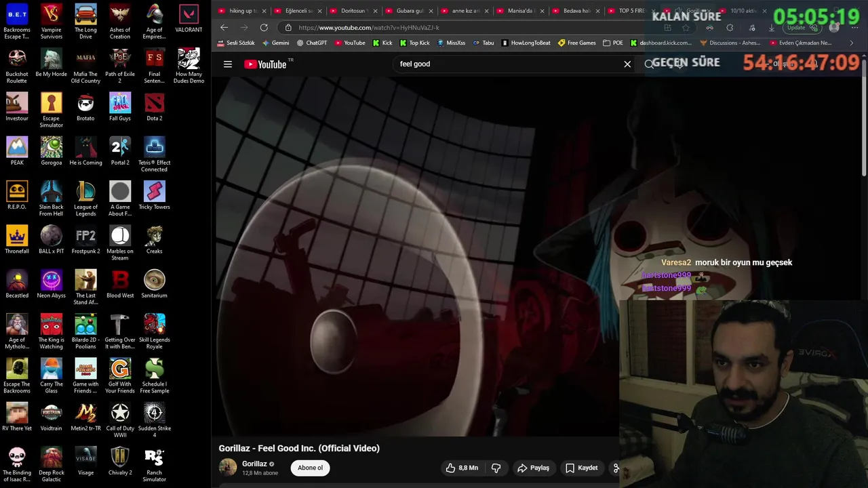Focus the browser address bar URL
The image size is (868, 488).
coord(369,28)
